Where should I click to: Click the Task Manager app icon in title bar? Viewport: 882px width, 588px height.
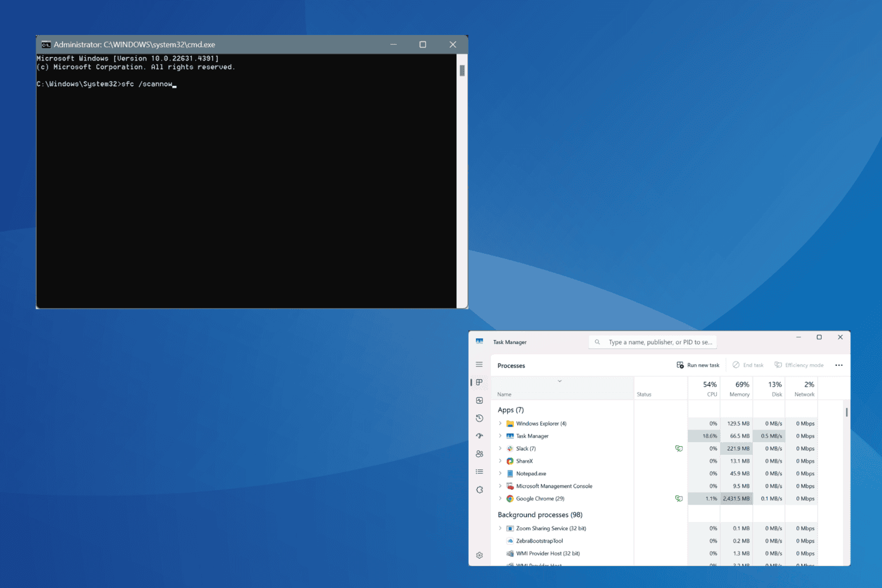pos(479,342)
